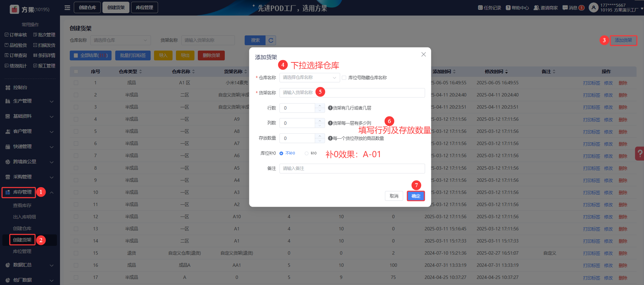
Task: Click the user avatar icon
Action: (x=593, y=7)
